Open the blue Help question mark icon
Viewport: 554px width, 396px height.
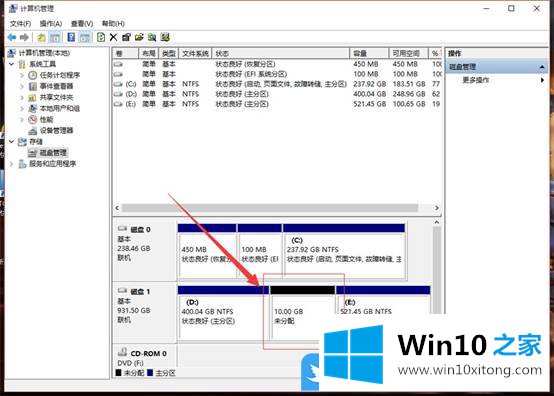click(x=71, y=37)
